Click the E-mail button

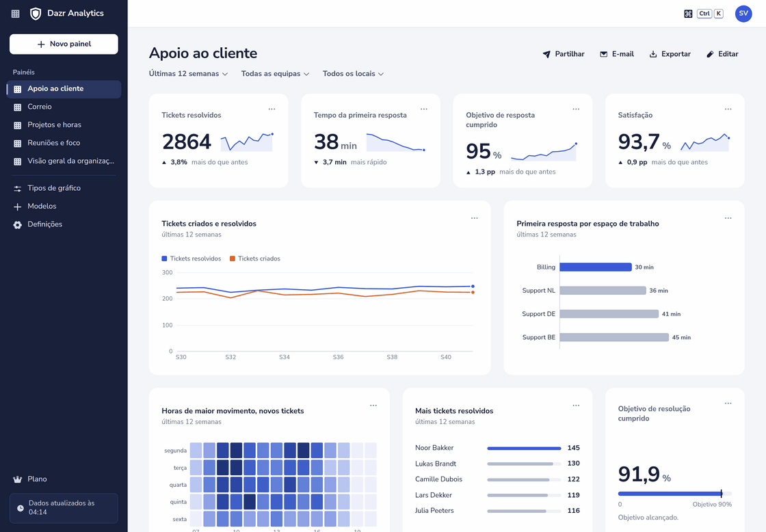[616, 54]
